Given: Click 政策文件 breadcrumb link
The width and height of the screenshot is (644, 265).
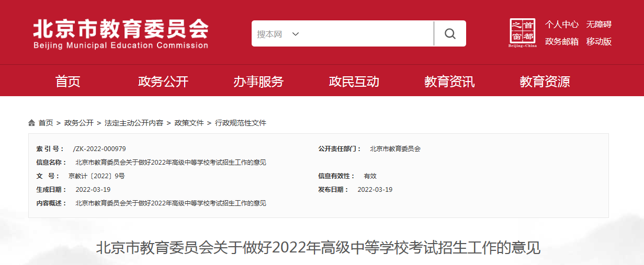Looking at the screenshot, I should [189, 123].
